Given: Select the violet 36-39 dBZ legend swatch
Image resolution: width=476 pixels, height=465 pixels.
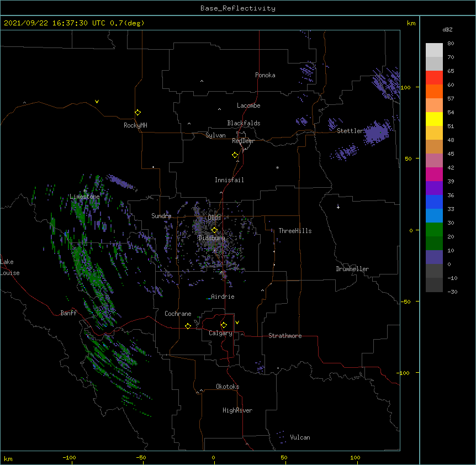Looking at the screenshot, I should (434, 188).
